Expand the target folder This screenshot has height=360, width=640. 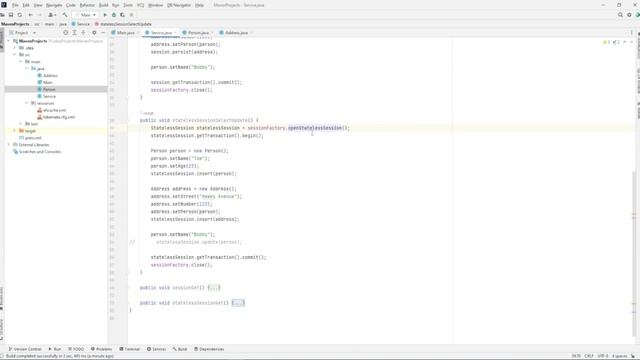[x=15, y=131]
